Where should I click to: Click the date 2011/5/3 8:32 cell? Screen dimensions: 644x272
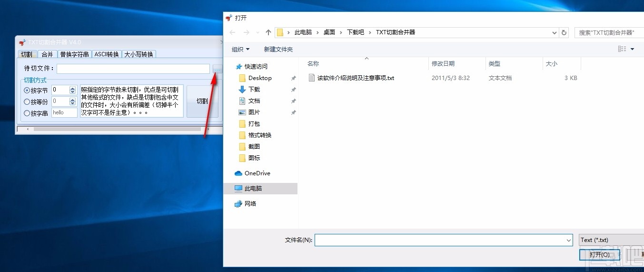pyautogui.click(x=450, y=78)
